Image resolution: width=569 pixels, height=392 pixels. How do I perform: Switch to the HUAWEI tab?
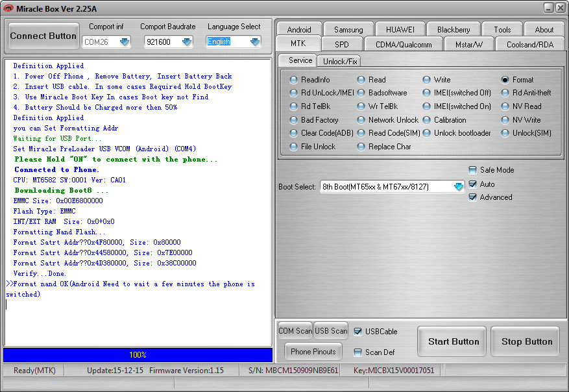400,29
